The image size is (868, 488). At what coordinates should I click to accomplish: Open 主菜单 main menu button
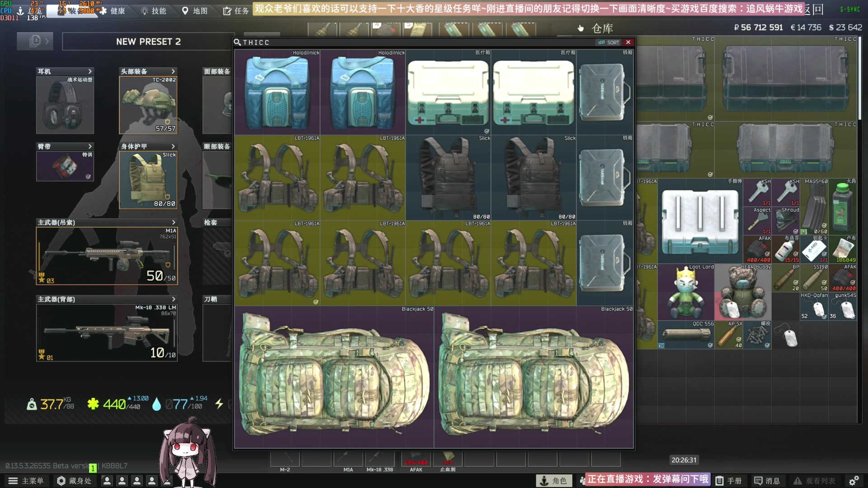26,481
